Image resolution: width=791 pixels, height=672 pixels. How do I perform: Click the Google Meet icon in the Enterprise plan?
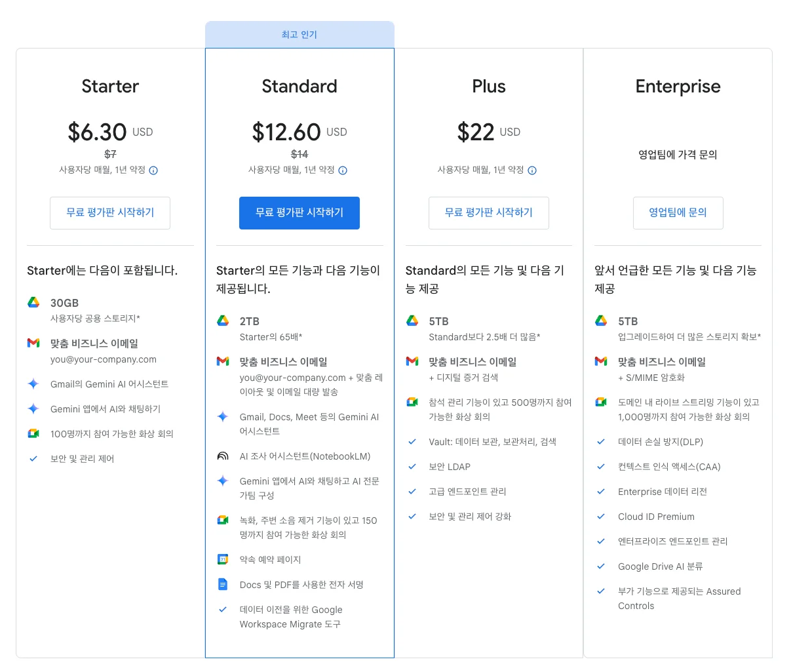coord(601,402)
